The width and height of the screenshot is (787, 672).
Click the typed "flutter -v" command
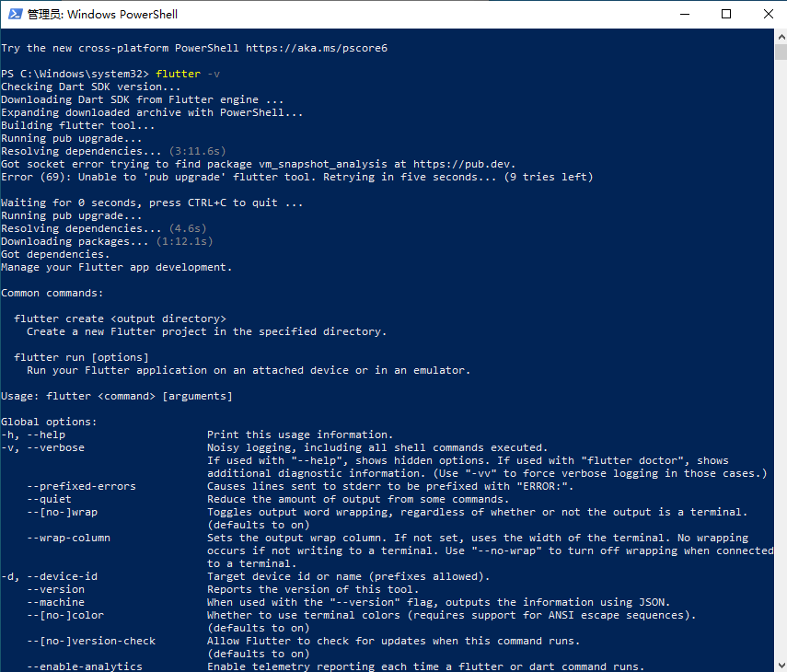pos(188,74)
